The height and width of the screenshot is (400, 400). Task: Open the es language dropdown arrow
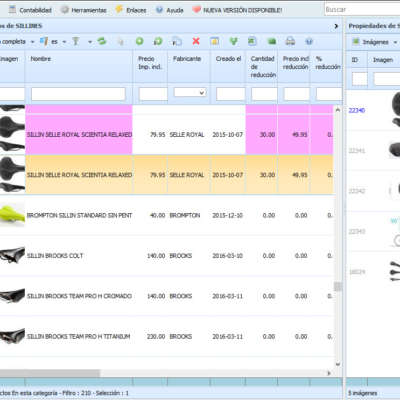[x=64, y=42]
